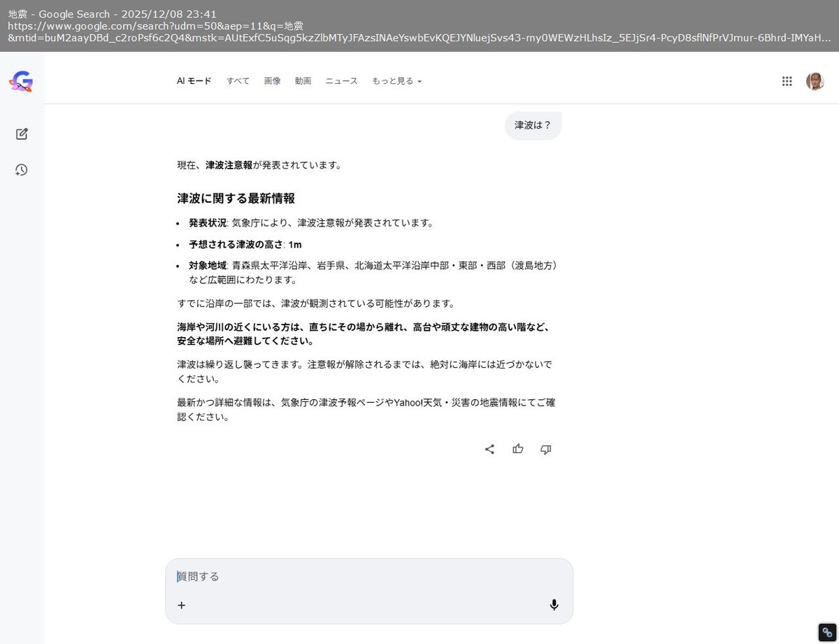Share the AI response
The image size is (839, 644).
pos(489,450)
